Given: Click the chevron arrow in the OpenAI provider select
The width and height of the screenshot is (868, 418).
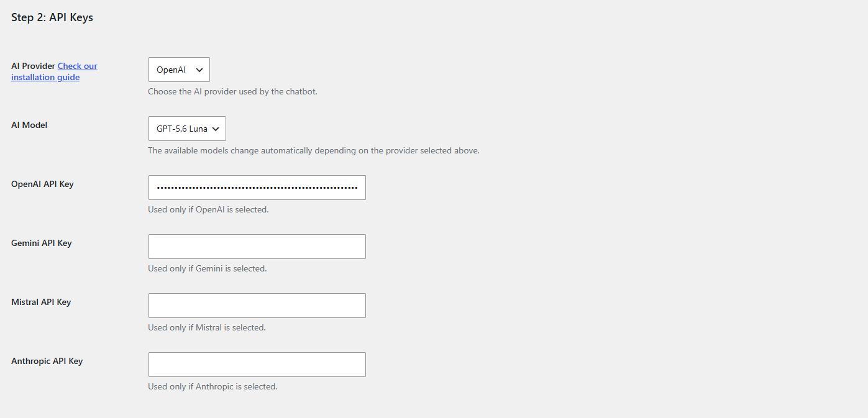Looking at the screenshot, I should point(199,70).
